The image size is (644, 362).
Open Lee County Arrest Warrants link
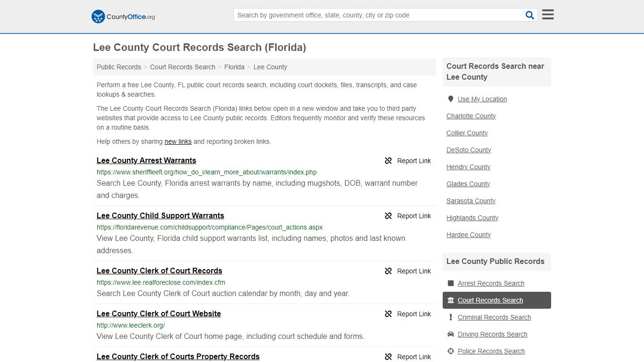click(146, 161)
